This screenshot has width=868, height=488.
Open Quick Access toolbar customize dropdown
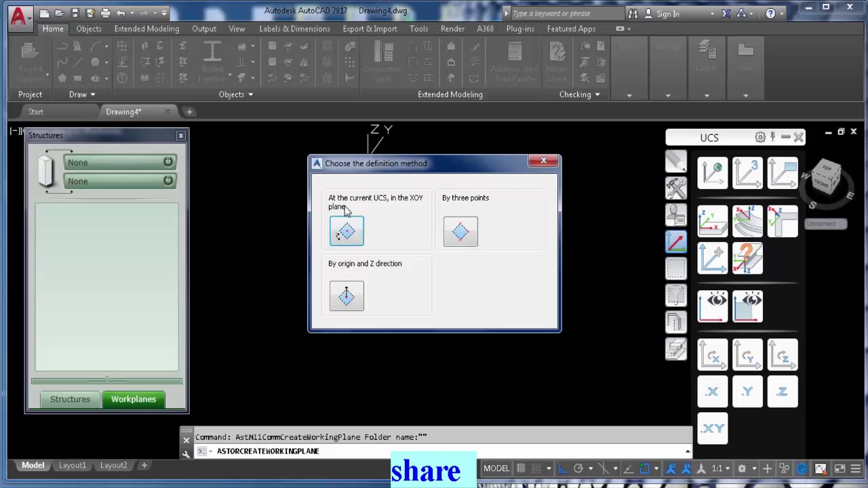tap(164, 13)
